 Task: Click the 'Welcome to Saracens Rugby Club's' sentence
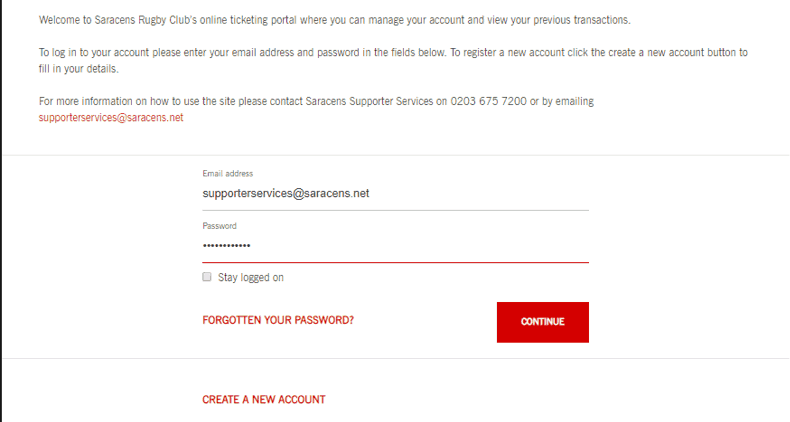[335, 20]
